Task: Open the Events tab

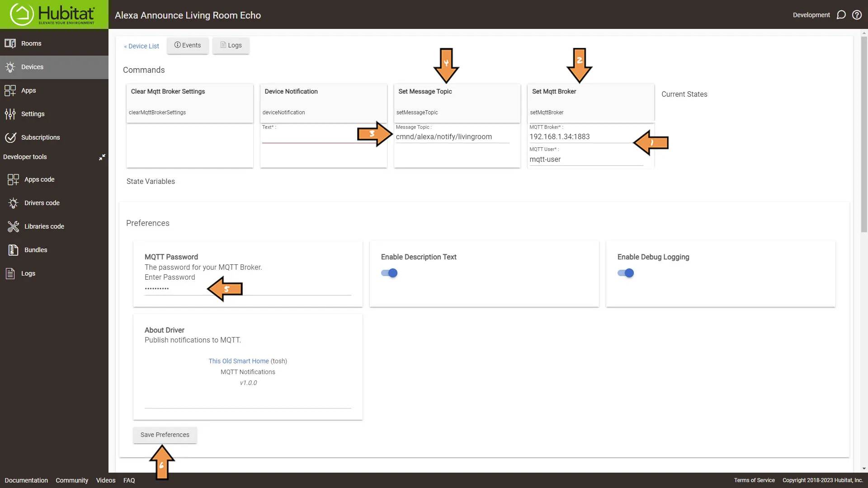Action: tap(188, 45)
